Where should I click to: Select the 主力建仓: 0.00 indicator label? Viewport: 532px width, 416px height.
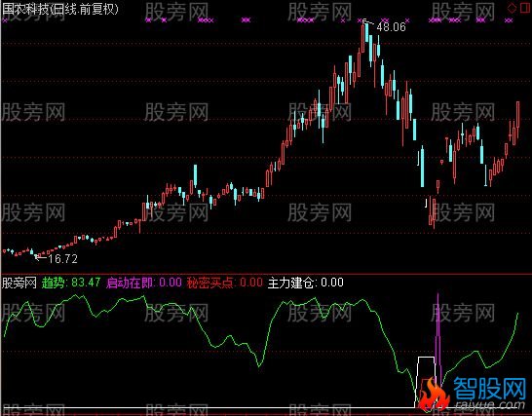[305, 283]
